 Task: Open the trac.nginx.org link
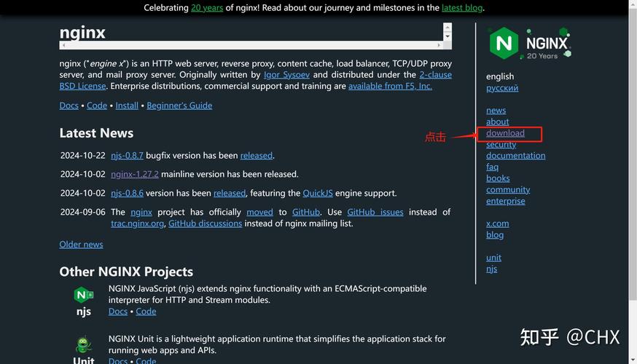137,223
